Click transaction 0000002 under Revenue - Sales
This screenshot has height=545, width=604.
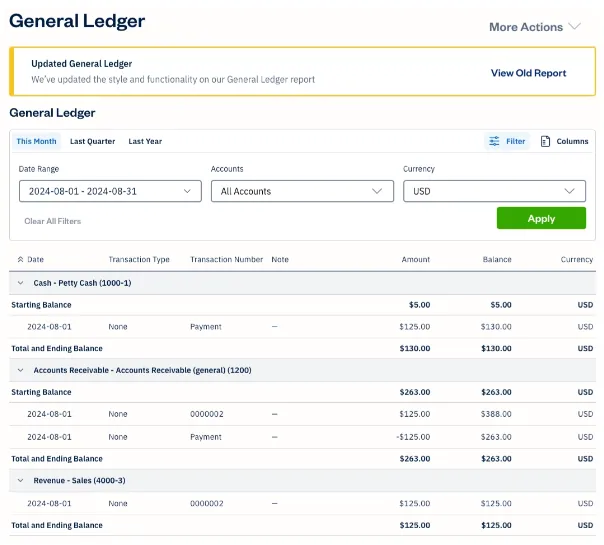pyautogui.click(x=207, y=504)
